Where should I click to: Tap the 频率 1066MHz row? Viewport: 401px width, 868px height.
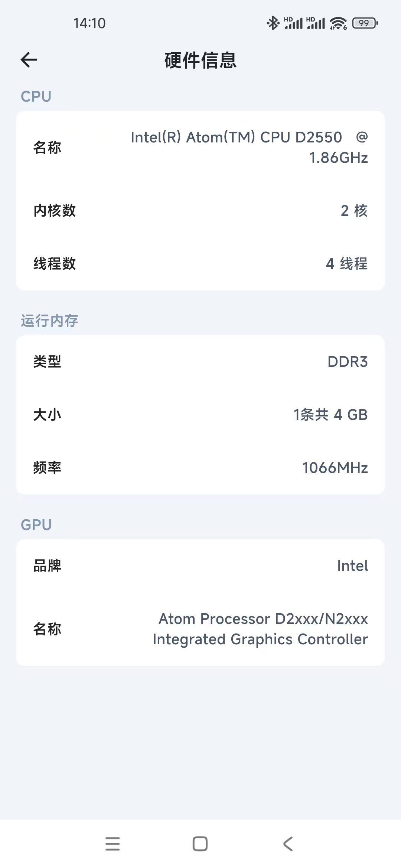pos(200,468)
